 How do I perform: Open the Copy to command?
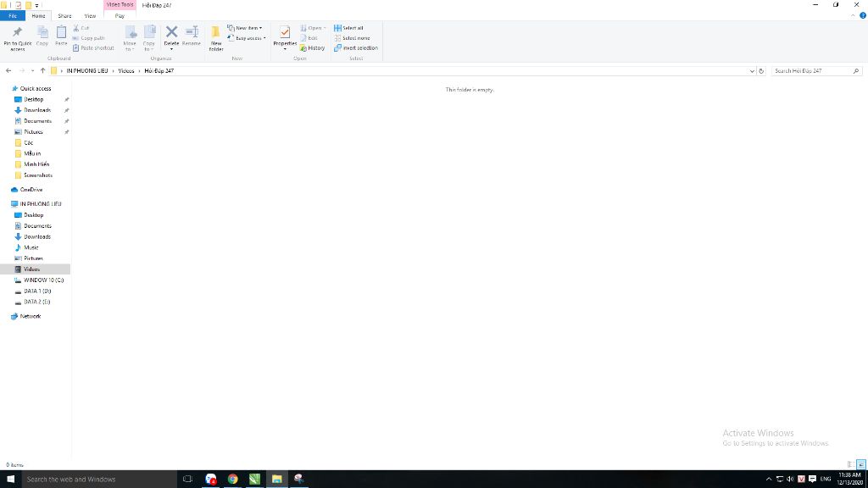[149, 37]
